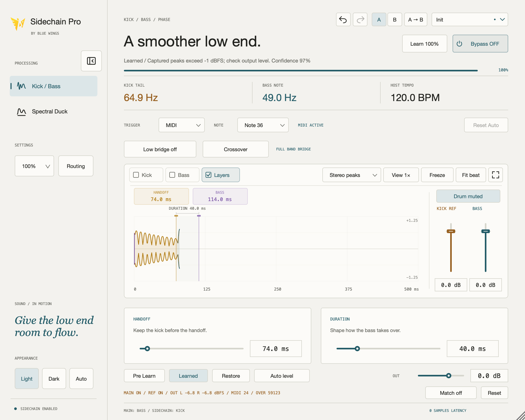Click the Kick / Bass waveform icon
The image size is (525, 420).
click(x=22, y=86)
